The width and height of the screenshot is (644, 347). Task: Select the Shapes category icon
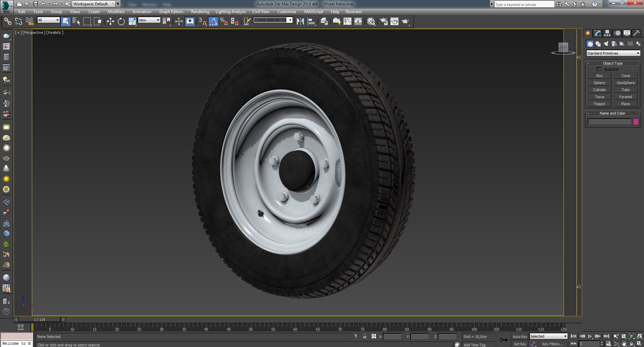click(598, 44)
